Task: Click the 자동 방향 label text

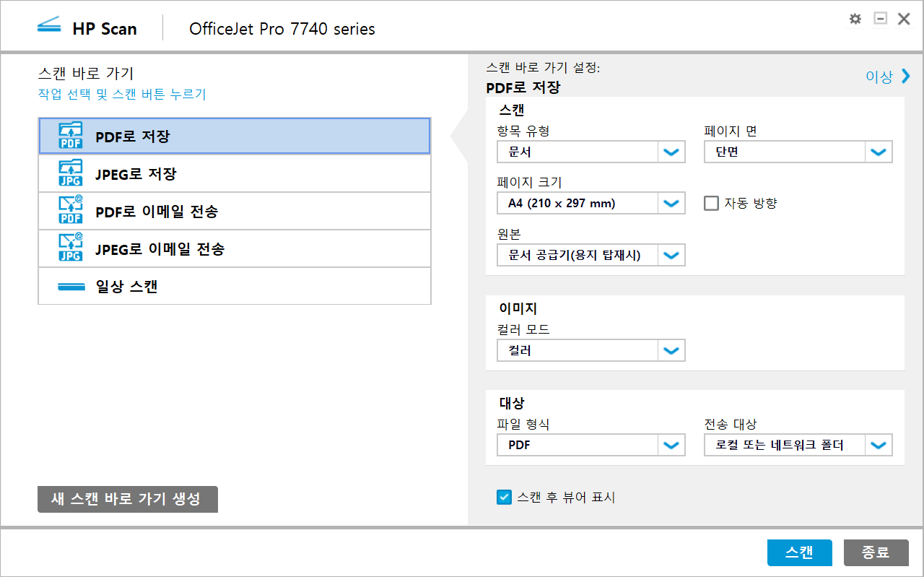Action: pyautogui.click(x=751, y=203)
